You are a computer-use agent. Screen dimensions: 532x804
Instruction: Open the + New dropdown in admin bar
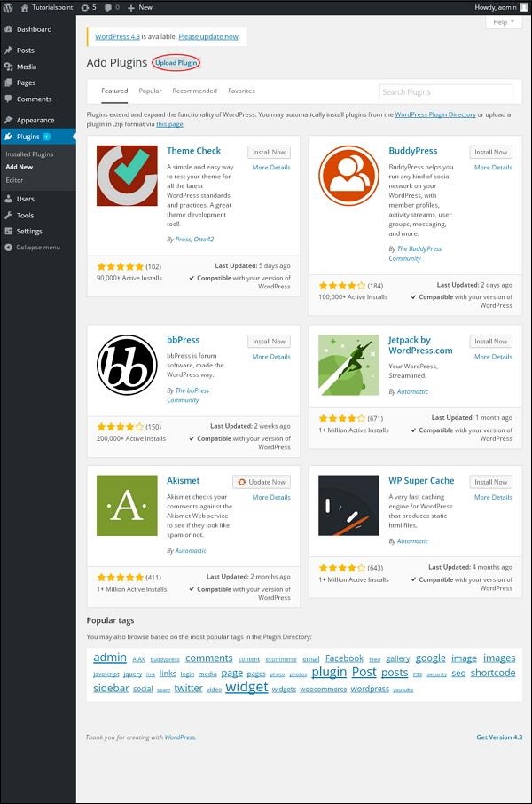pos(137,7)
